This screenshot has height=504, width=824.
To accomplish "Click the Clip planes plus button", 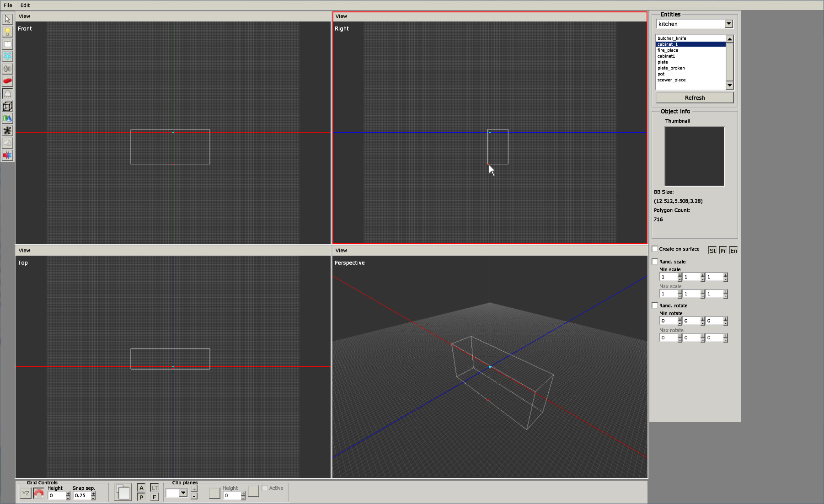I will point(194,489).
